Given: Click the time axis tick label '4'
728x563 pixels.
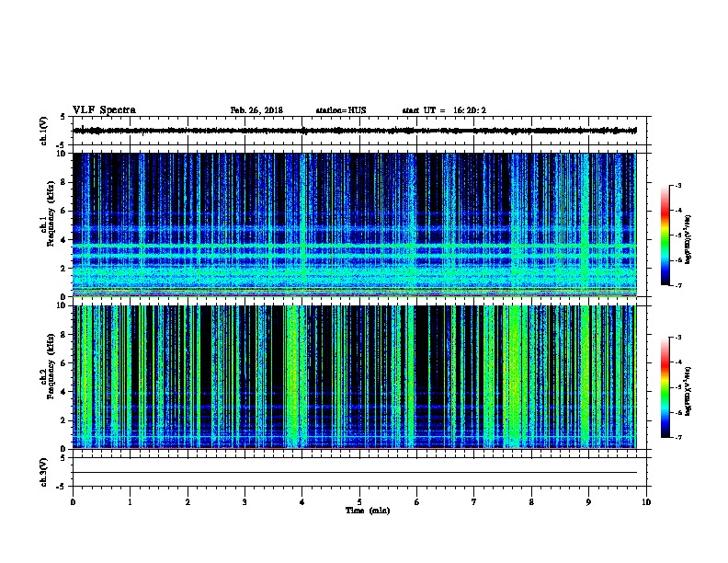Looking at the screenshot, I should pyautogui.click(x=302, y=502).
